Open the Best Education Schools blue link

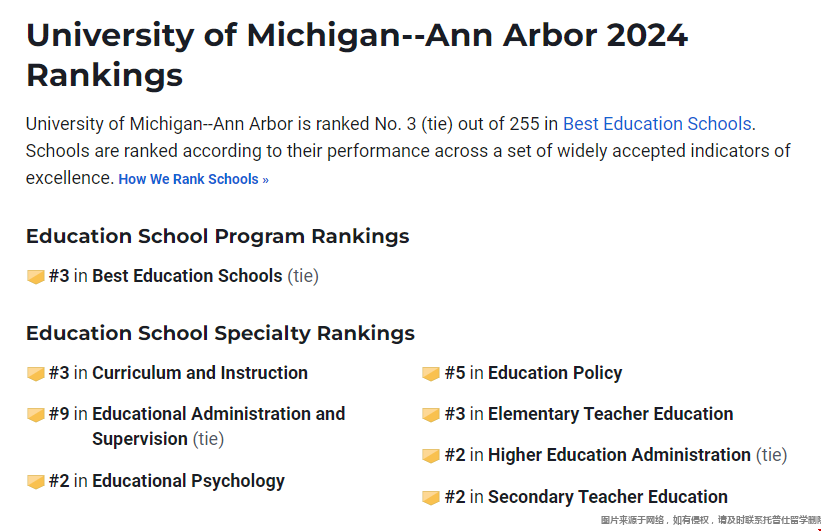[x=657, y=124]
